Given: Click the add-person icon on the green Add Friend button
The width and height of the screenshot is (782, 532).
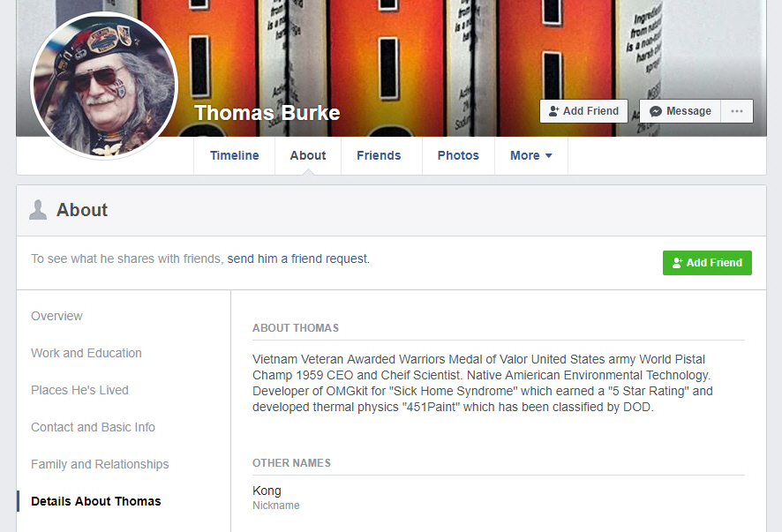Looking at the screenshot, I should click(x=677, y=263).
